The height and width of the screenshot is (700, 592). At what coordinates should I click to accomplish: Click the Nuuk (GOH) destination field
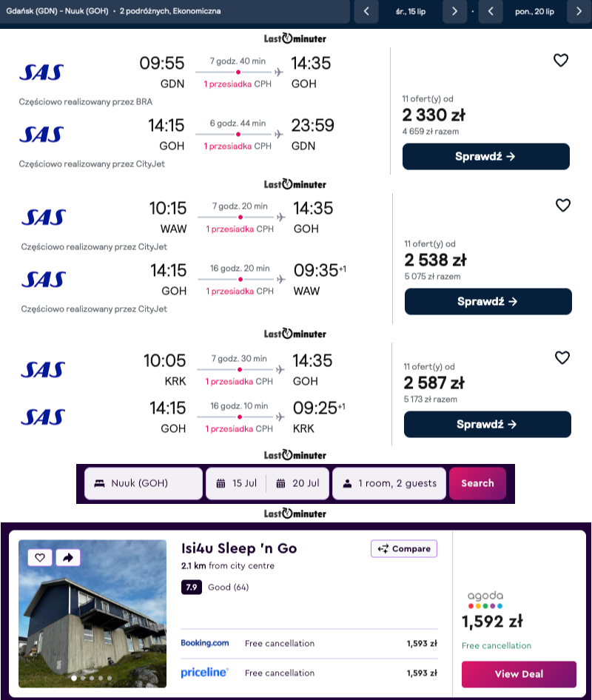pos(143,483)
